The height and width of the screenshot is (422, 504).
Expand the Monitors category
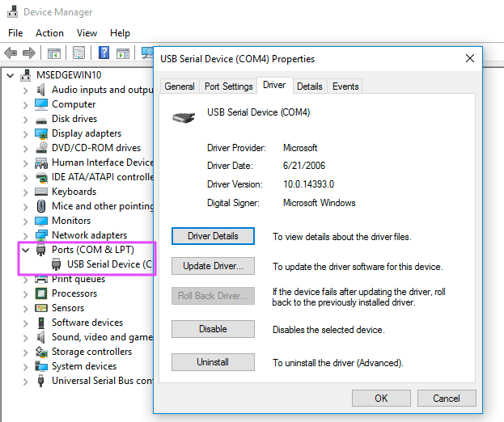(25, 222)
